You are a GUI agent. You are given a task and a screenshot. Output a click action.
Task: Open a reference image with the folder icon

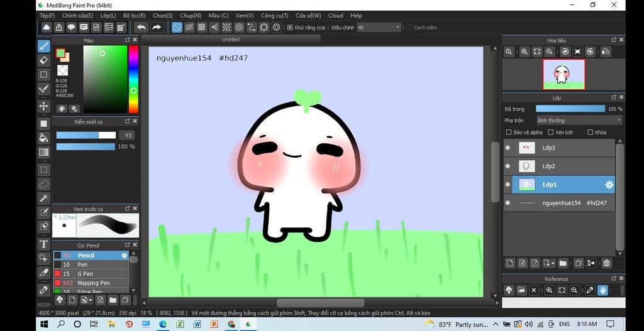521,290
